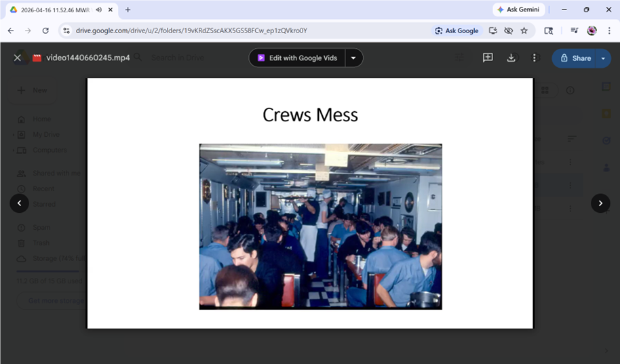Reload the page

click(x=45, y=31)
